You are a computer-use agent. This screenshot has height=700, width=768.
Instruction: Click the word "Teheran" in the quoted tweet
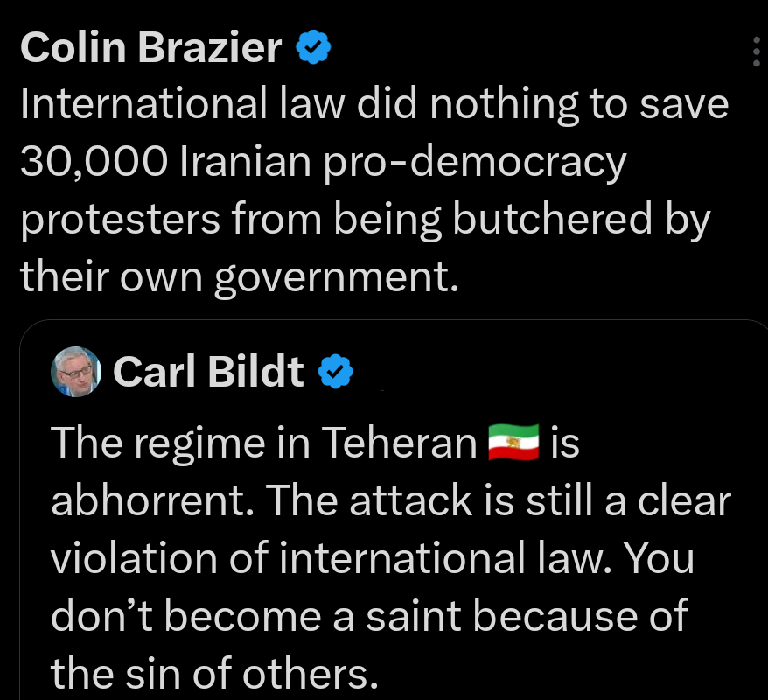pyautogui.click(x=398, y=444)
